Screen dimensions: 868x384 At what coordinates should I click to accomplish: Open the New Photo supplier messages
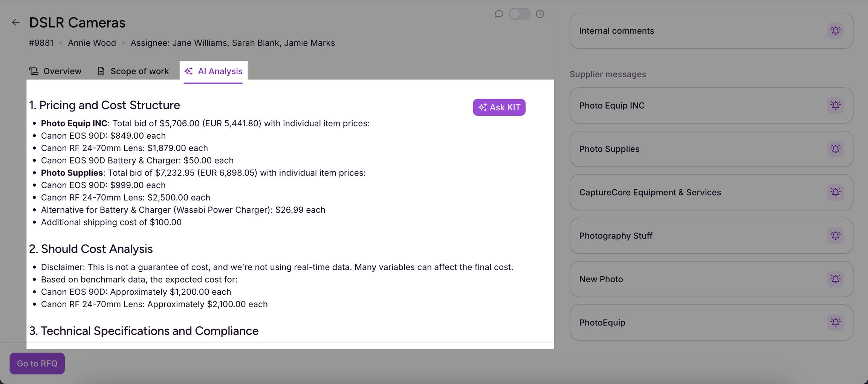[x=678, y=279]
